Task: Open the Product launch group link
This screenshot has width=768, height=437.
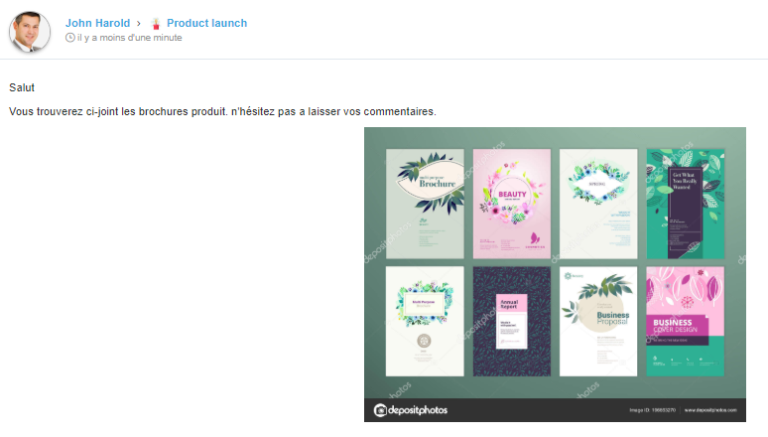Action: click(207, 23)
